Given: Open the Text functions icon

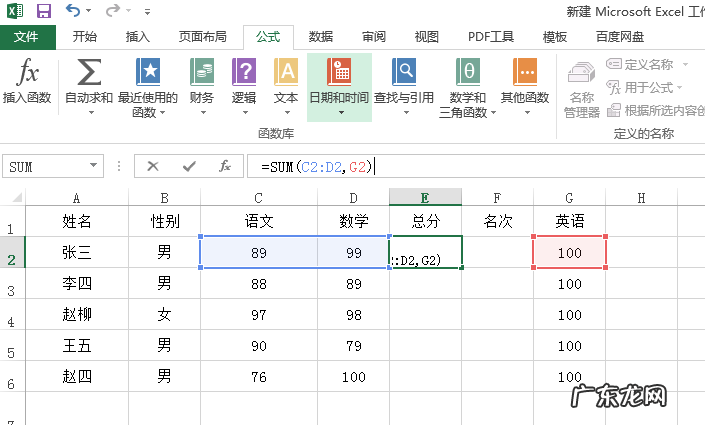Looking at the screenshot, I should 286,72.
